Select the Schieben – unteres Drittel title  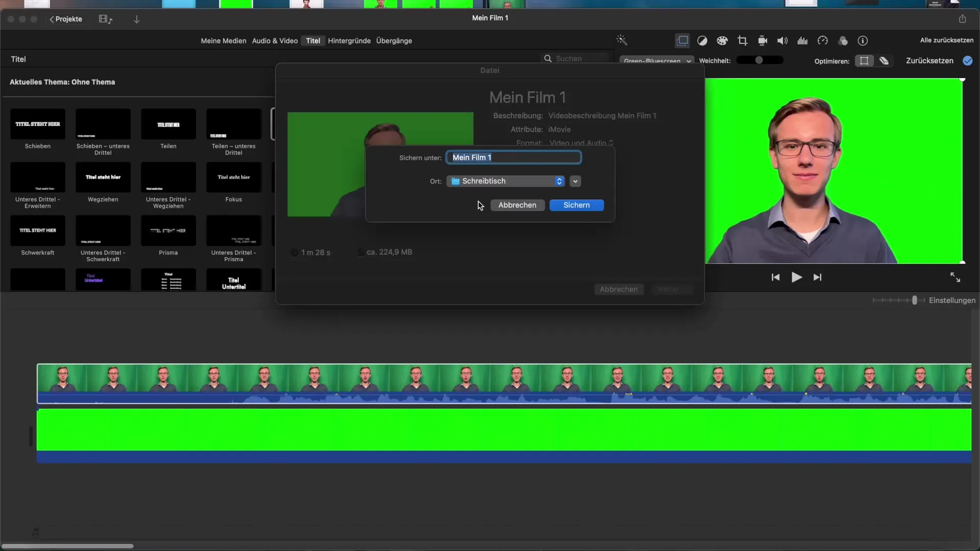pos(103,124)
